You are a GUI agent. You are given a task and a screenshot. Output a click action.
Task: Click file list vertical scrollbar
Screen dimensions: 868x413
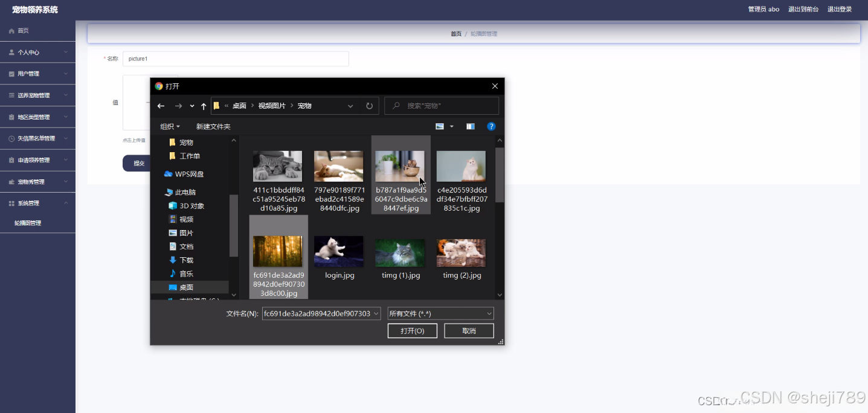[x=500, y=175]
